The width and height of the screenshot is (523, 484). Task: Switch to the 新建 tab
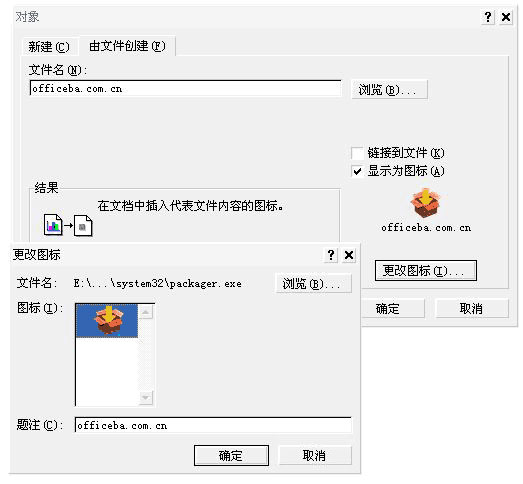pos(49,47)
